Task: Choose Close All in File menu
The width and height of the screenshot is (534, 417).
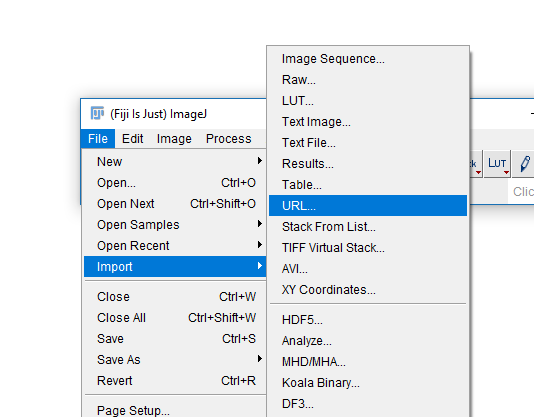Action: point(175,318)
